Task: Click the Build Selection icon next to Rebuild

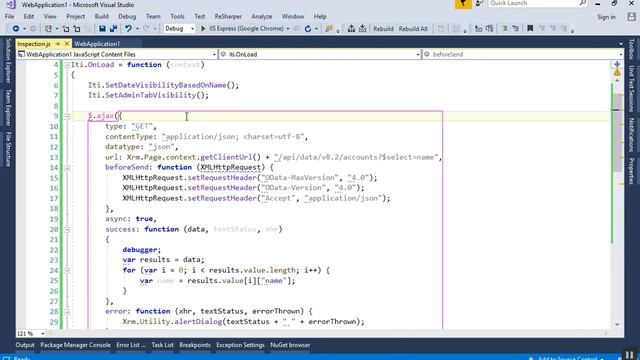Action: tap(362, 29)
